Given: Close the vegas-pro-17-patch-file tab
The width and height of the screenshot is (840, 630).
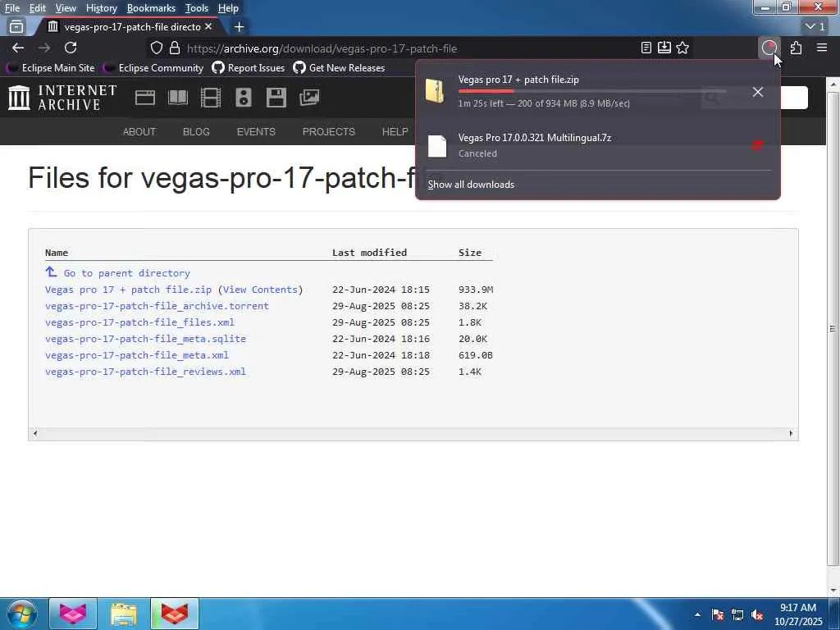Looking at the screenshot, I should (x=208, y=26).
